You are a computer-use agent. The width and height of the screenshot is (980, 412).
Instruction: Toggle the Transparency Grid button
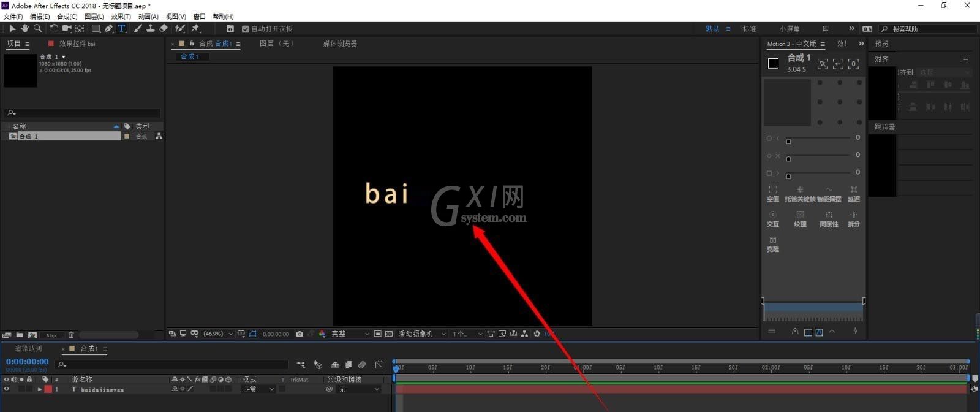click(x=389, y=334)
